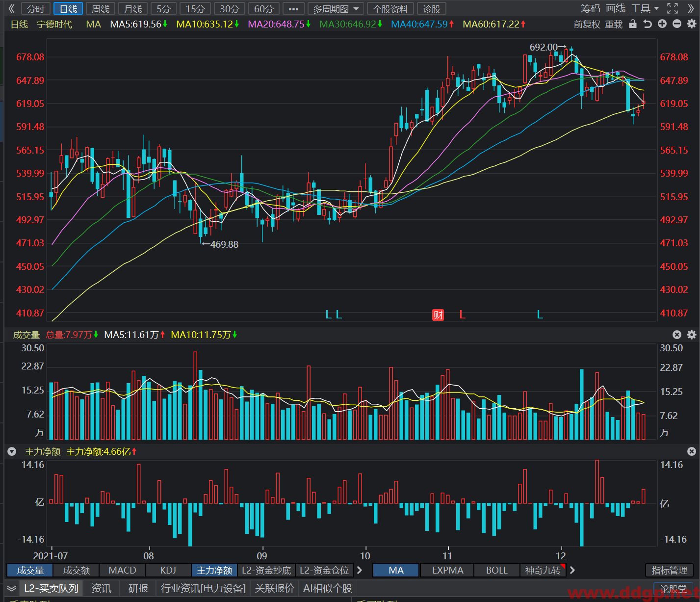Click MA20:648.75 label
The width and height of the screenshot is (700, 602).
[276, 24]
